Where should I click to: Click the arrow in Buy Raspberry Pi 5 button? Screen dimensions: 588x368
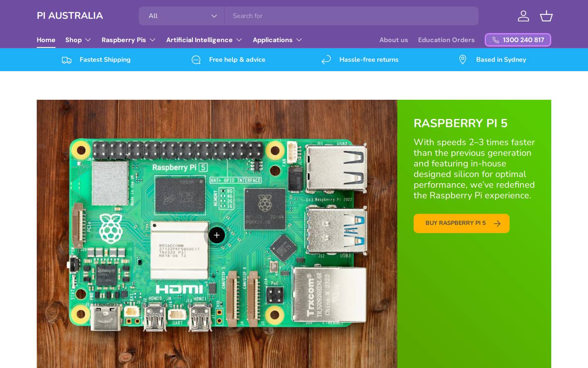coord(497,224)
